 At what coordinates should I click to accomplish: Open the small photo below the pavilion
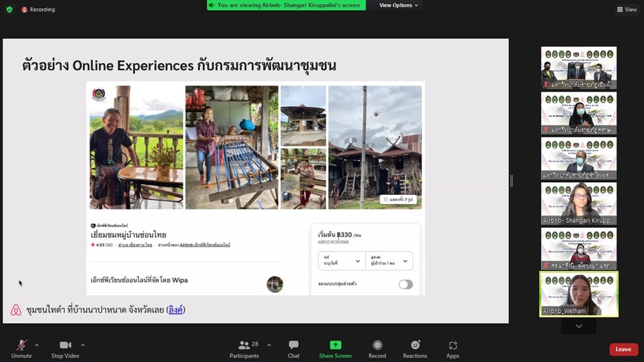[303, 179]
